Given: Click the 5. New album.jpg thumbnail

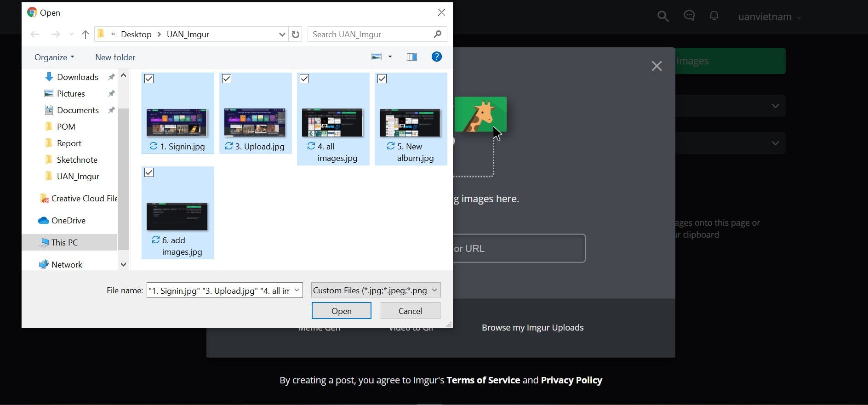Looking at the screenshot, I should (410, 122).
